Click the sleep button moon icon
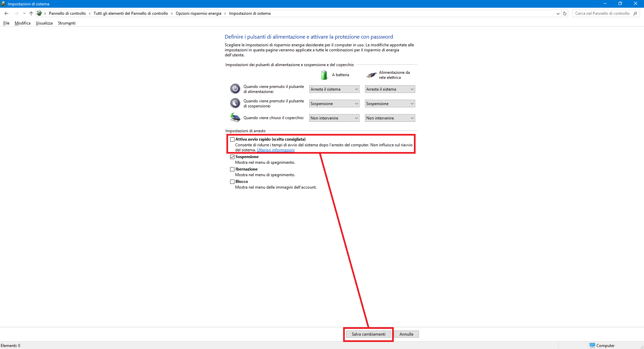The image size is (644, 349). (x=235, y=103)
